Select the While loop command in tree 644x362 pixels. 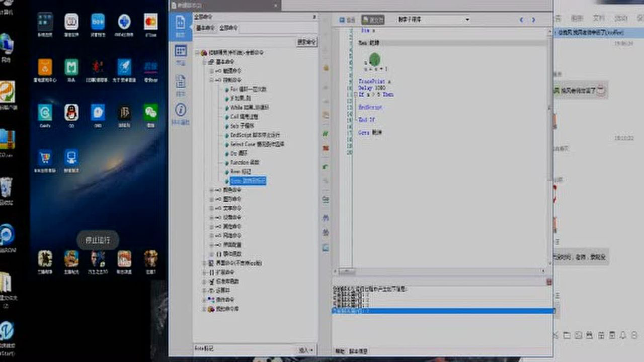[x=250, y=108]
